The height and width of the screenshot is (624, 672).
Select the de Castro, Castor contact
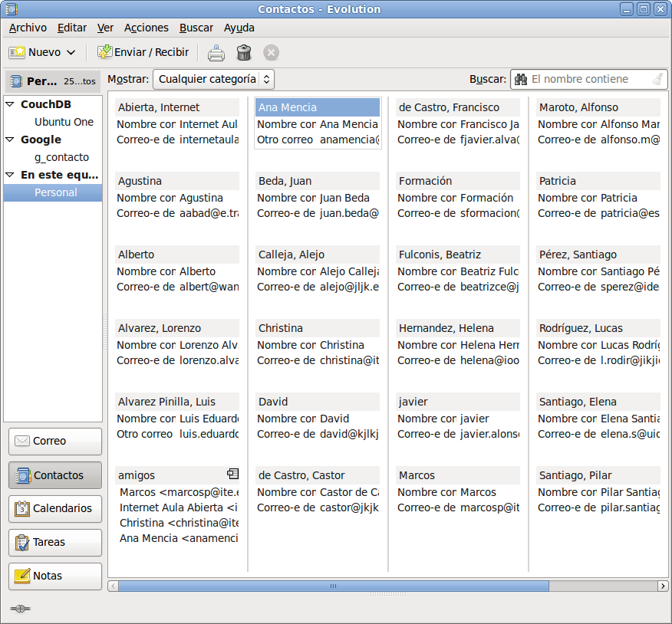click(318, 475)
